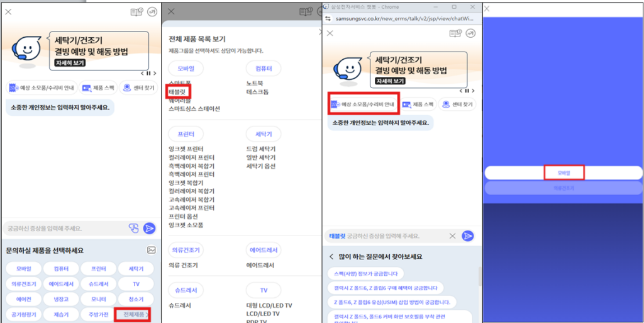
Task: Choose 일반 세탁기 under the 세탁기 group
Action: pos(261,157)
